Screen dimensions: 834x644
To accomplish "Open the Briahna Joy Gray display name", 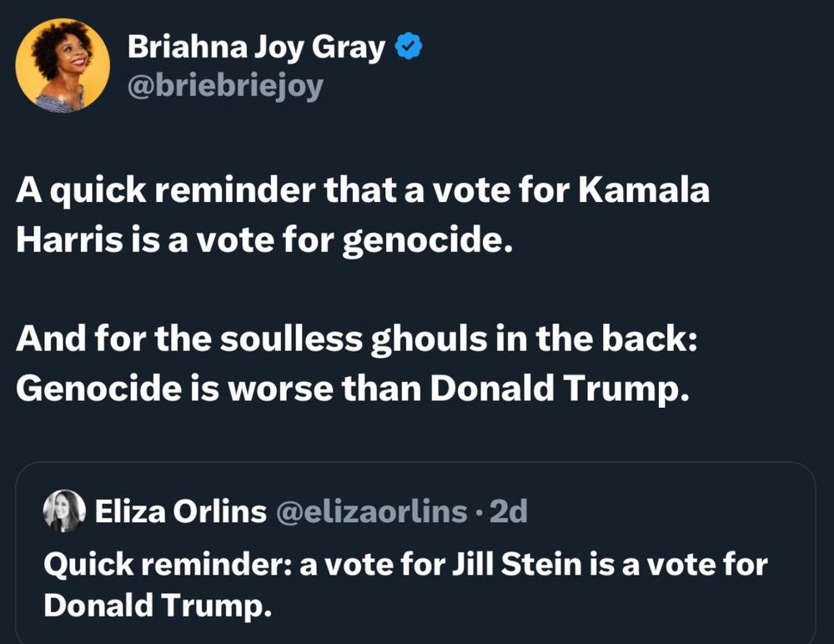I will point(256,48).
